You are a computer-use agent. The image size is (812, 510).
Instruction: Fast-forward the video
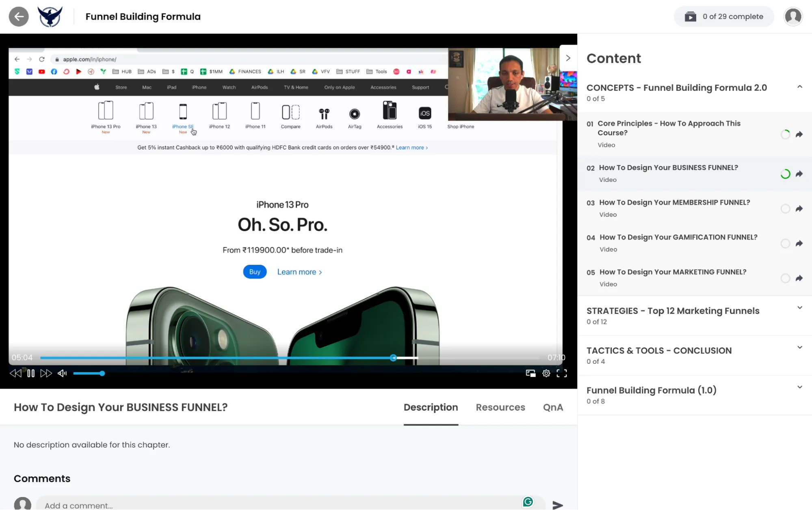coord(46,373)
